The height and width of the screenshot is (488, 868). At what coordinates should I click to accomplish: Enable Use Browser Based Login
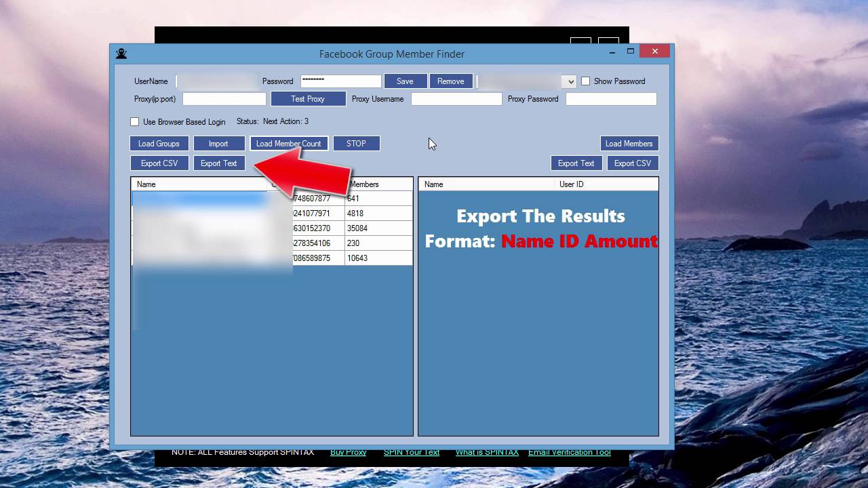[134, 122]
